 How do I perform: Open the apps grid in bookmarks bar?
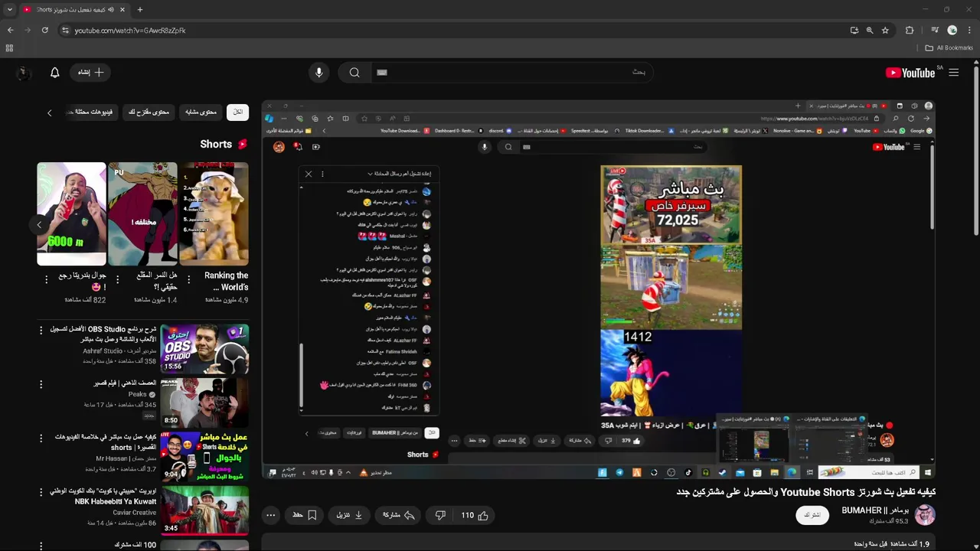coord(9,47)
